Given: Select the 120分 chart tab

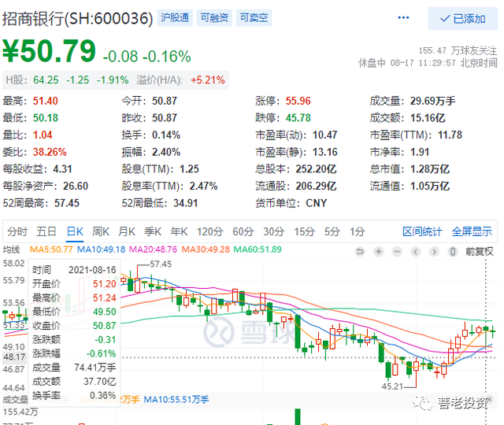Looking at the screenshot, I should (x=210, y=231).
